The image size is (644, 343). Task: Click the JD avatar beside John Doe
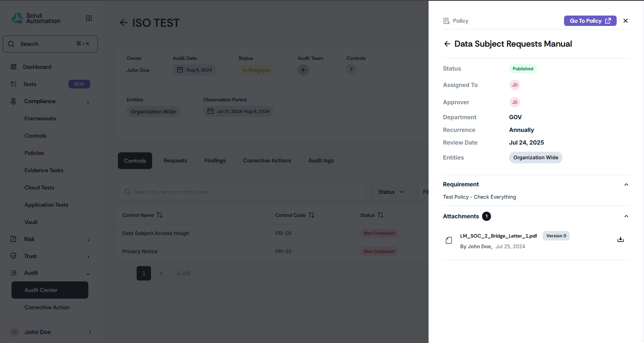14,332
